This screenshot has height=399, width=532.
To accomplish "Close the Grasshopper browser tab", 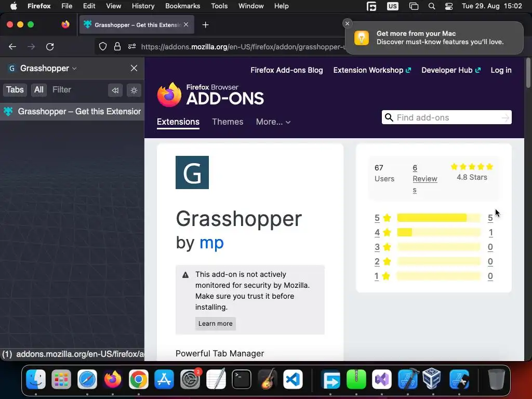I will (186, 24).
